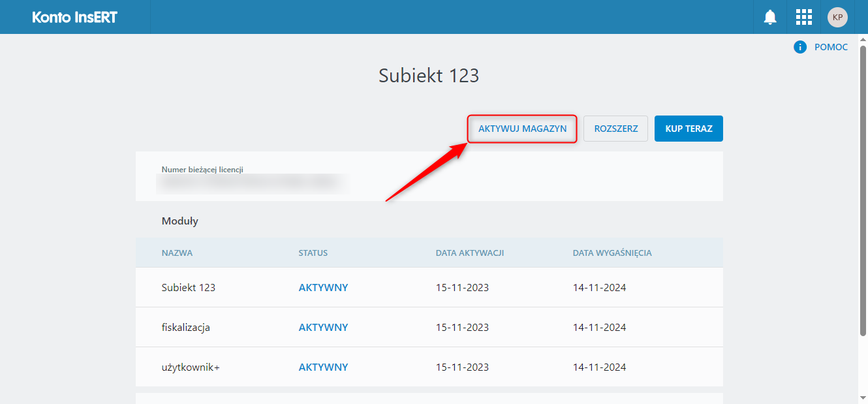This screenshot has height=404, width=868.
Task: Click activation date in fiskalizacja row
Action: click(x=462, y=327)
